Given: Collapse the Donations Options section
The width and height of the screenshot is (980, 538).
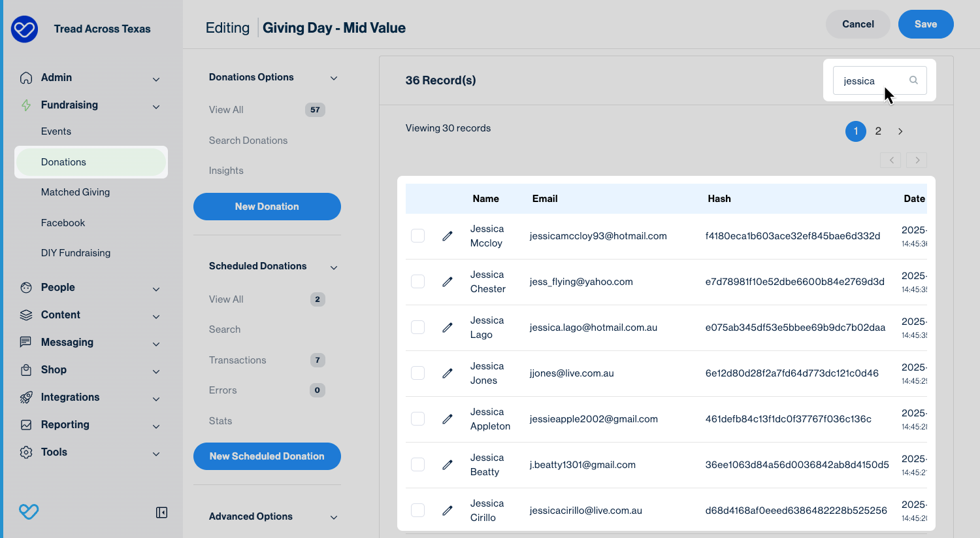Looking at the screenshot, I should click(334, 78).
